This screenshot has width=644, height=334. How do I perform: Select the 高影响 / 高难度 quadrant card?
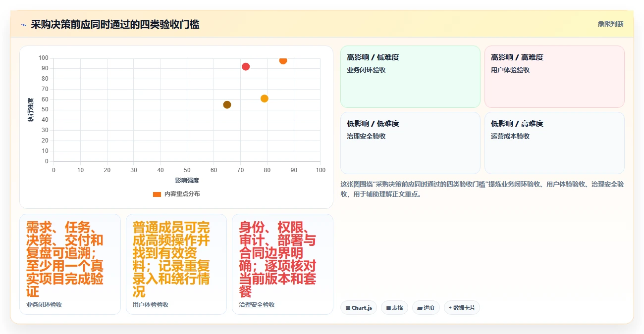pos(554,77)
